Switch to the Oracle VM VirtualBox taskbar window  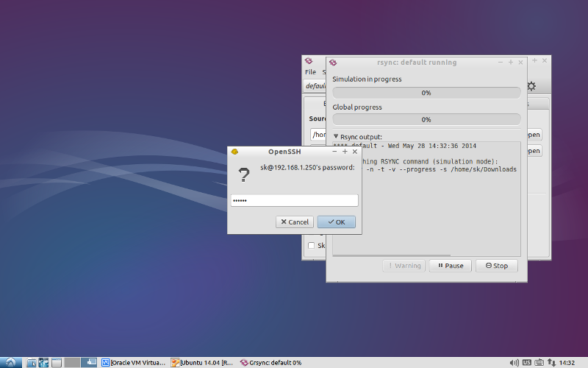point(134,362)
